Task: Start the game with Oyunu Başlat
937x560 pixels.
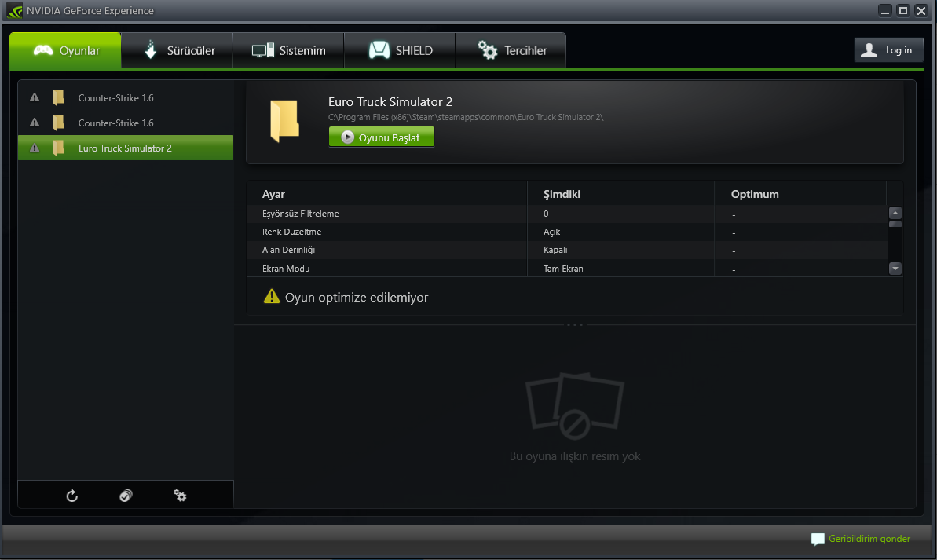Action: [381, 137]
